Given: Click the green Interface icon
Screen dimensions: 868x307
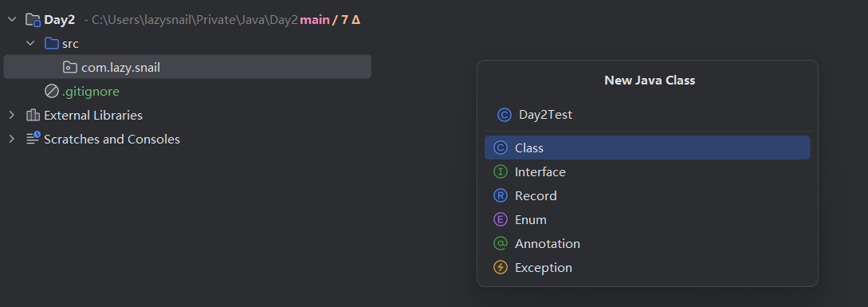Looking at the screenshot, I should [x=501, y=171].
